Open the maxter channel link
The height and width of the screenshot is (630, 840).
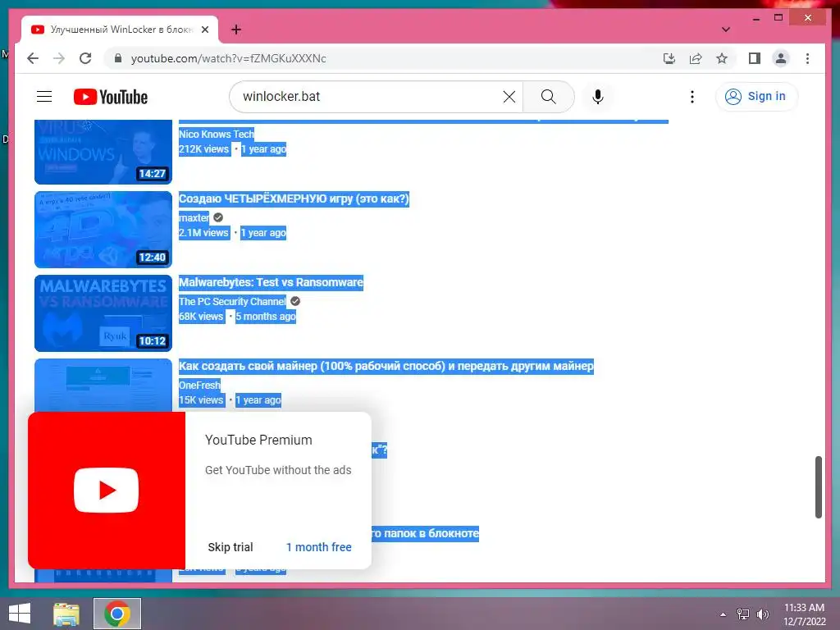click(194, 217)
